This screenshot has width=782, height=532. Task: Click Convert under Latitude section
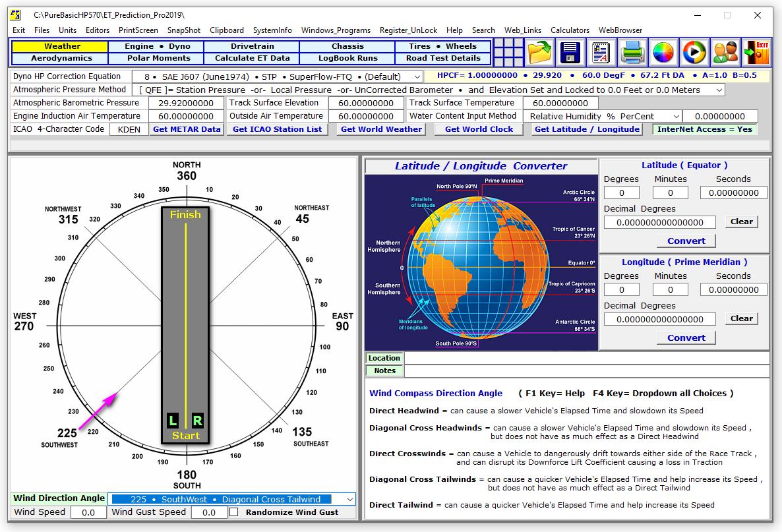(x=686, y=241)
